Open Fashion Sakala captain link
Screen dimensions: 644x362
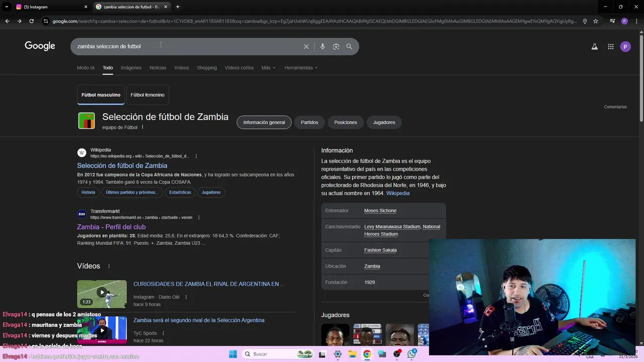coord(380,250)
